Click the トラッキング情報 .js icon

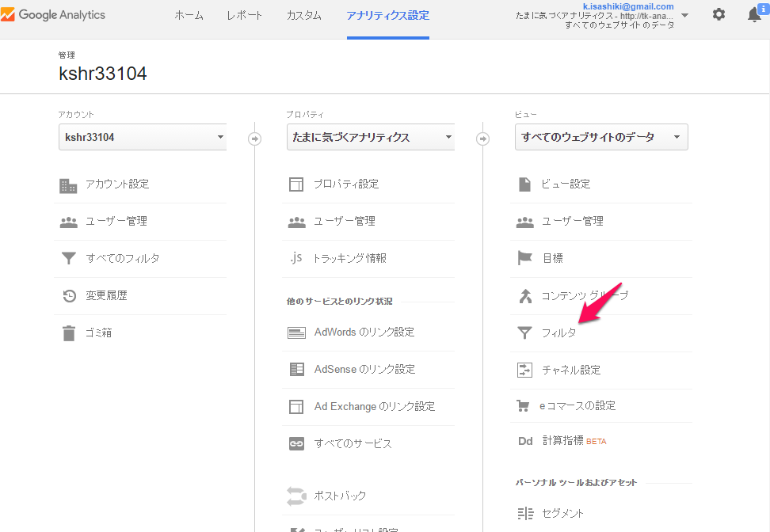(x=295, y=257)
